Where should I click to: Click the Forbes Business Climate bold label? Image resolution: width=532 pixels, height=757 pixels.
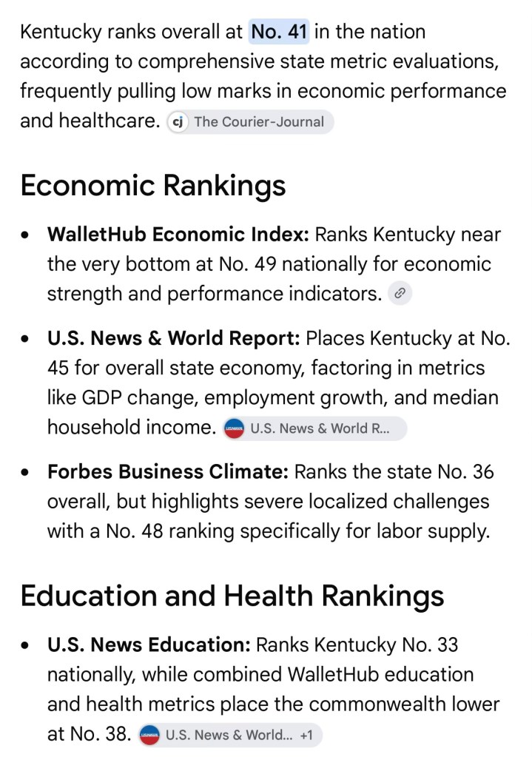tap(167, 471)
